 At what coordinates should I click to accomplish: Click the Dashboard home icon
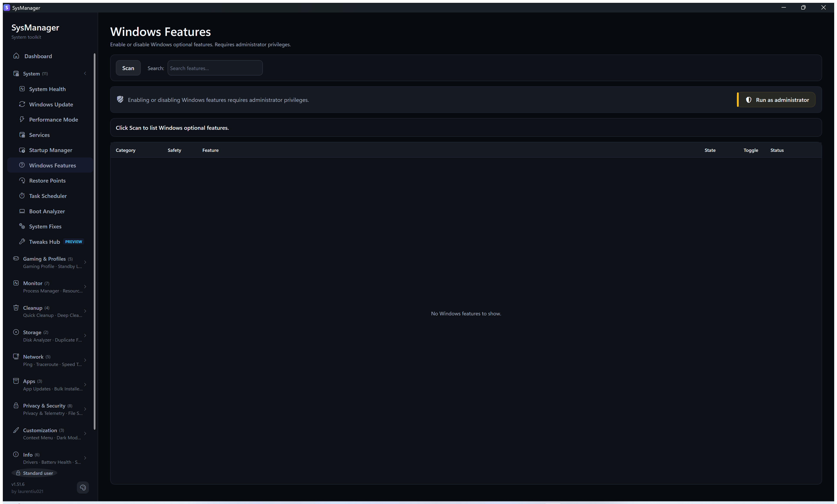[x=16, y=56]
